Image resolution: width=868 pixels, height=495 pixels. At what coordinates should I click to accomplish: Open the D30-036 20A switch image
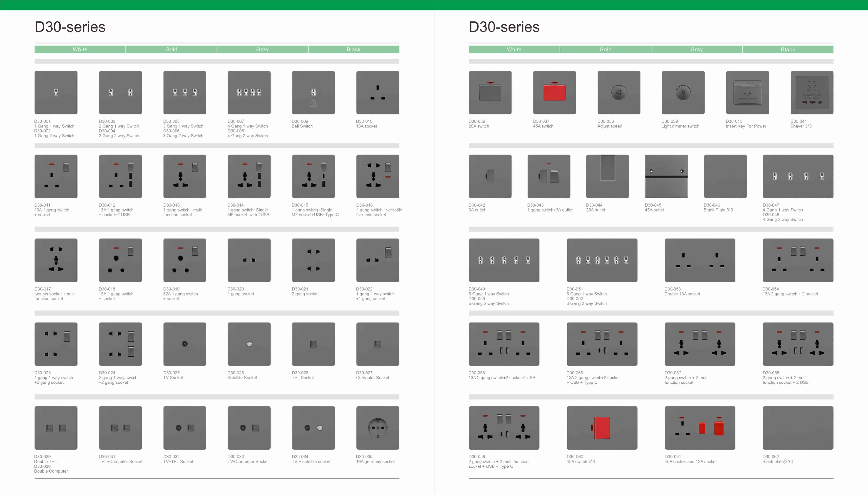(490, 92)
